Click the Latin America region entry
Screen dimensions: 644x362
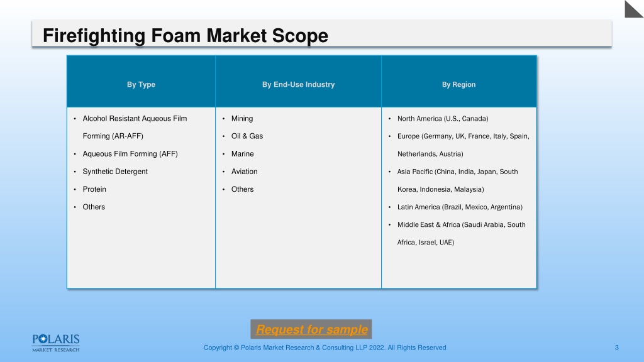[460, 207]
